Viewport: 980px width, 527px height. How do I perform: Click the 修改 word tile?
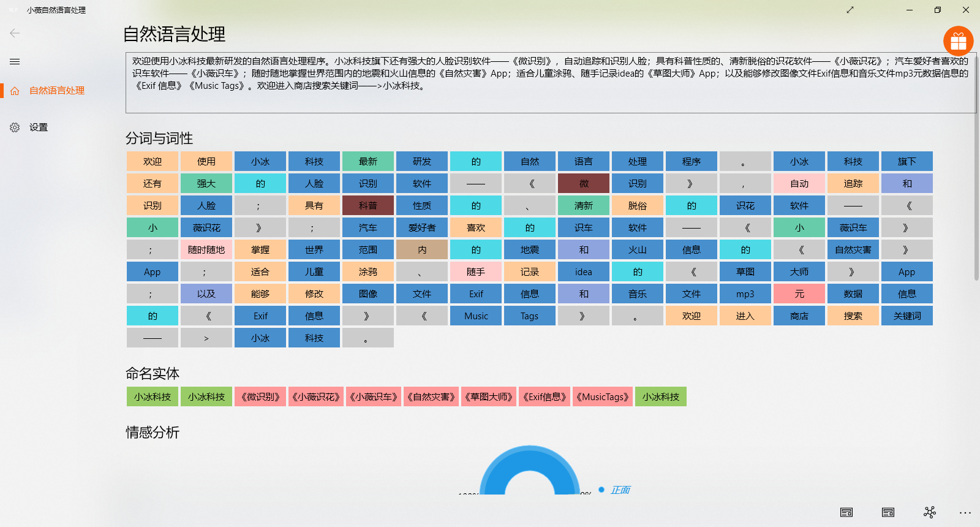pos(314,294)
